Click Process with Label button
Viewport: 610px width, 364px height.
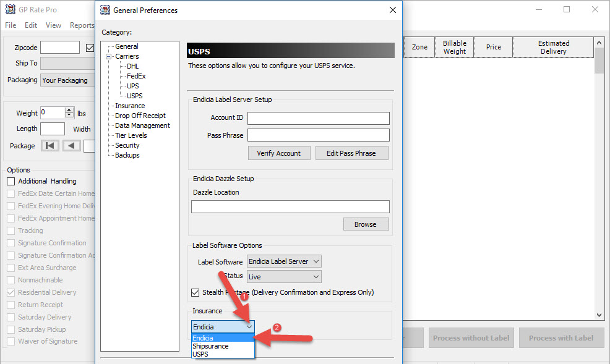(x=561, y=338)
